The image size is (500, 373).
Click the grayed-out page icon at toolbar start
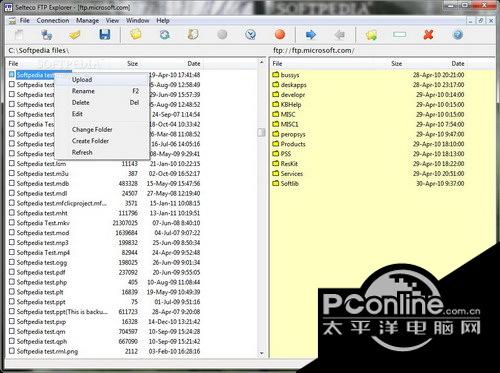tap(19, 35)
